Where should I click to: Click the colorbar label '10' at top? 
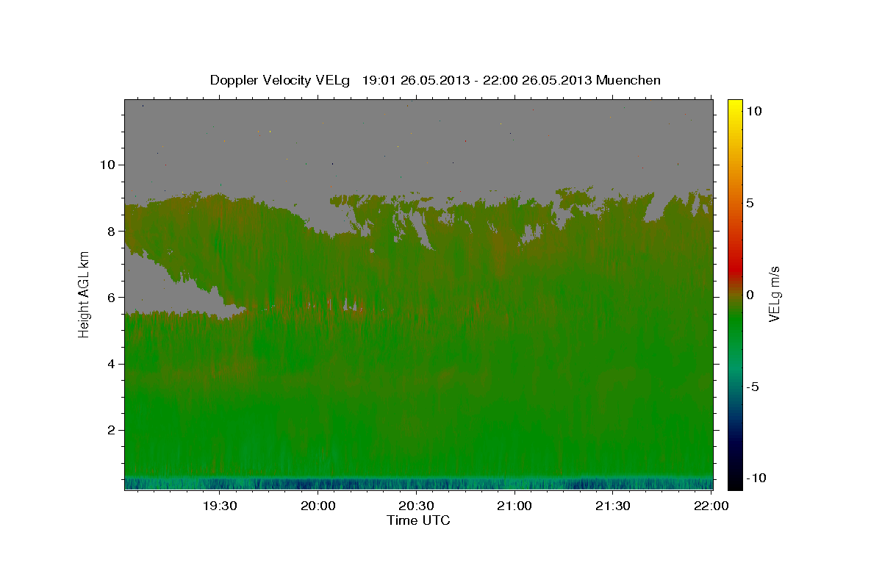[x=753, y=110]
